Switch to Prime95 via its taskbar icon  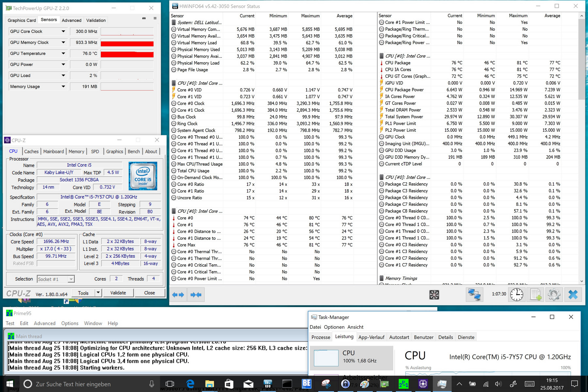(x=403, y=384)
